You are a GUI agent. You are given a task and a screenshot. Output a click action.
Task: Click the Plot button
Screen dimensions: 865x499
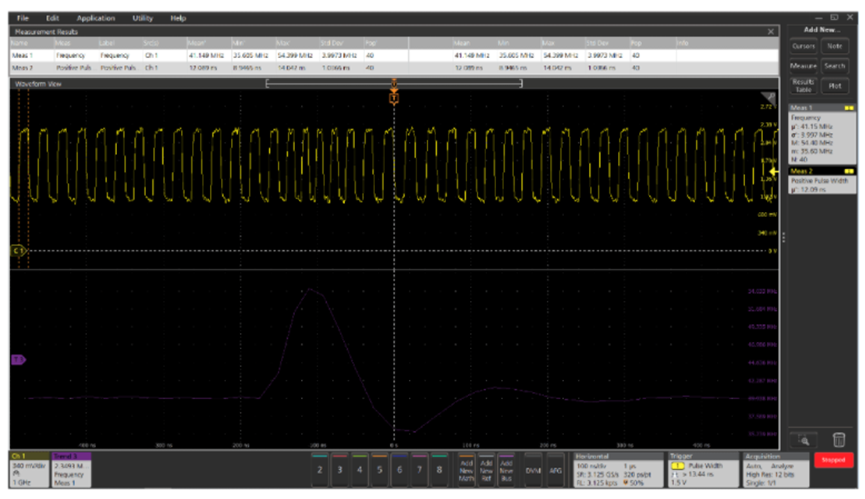pos(836,85)
